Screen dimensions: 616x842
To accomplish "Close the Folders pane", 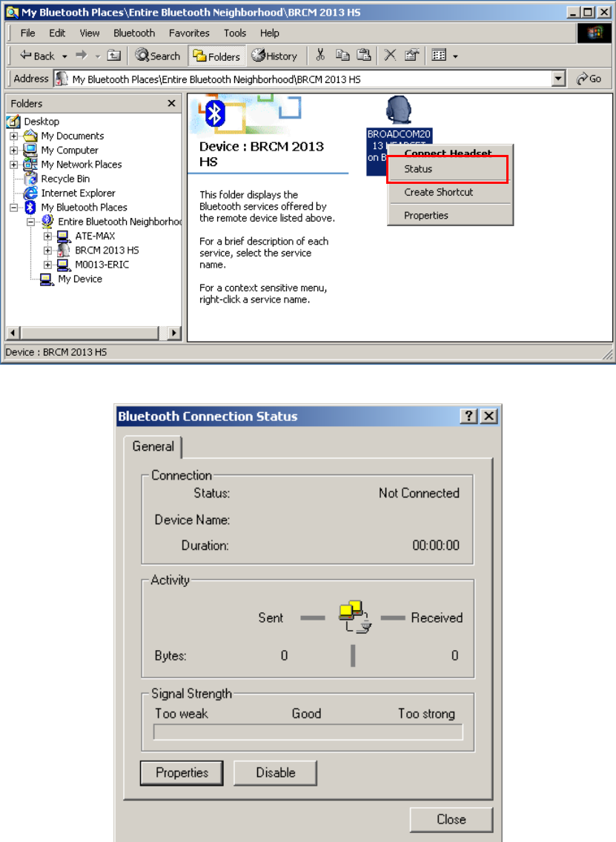I will pos(171,103).
